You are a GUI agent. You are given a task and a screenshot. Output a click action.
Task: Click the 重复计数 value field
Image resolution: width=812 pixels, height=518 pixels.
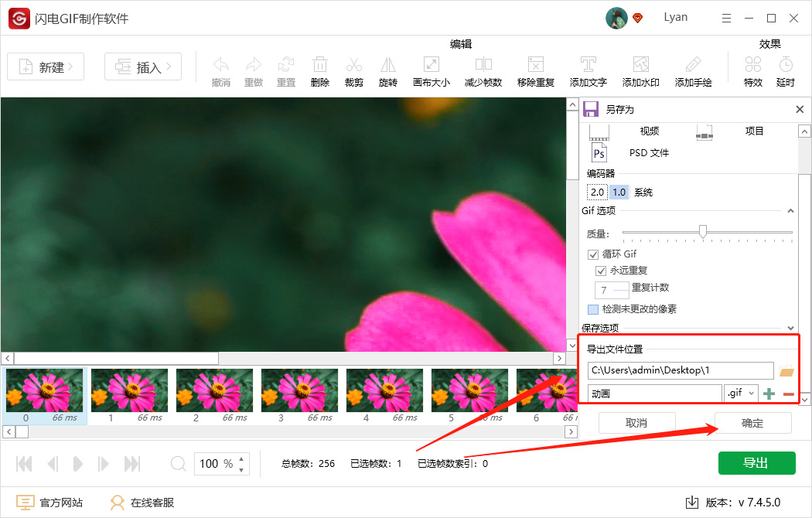[612, 290]
